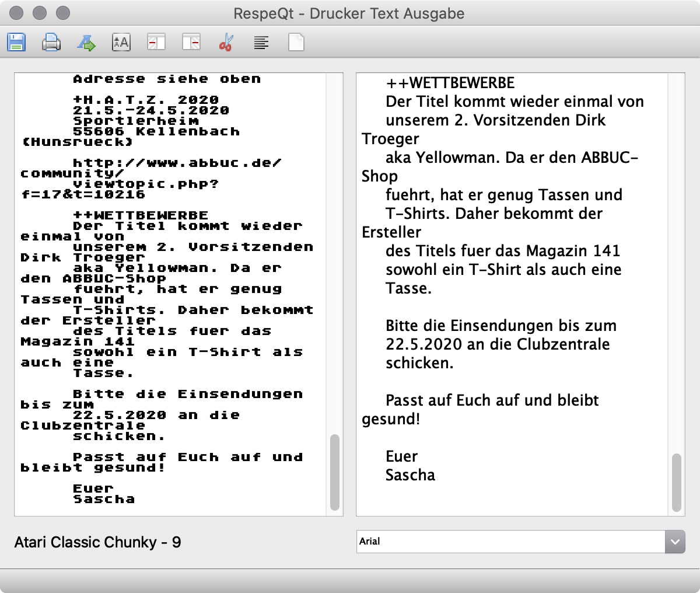Hide the left Atari pane icon

coord(156,43)
